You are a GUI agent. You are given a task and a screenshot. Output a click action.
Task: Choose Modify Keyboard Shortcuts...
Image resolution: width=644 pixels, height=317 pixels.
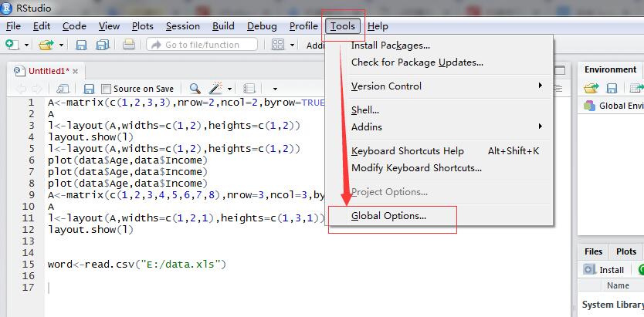point(439,167)
